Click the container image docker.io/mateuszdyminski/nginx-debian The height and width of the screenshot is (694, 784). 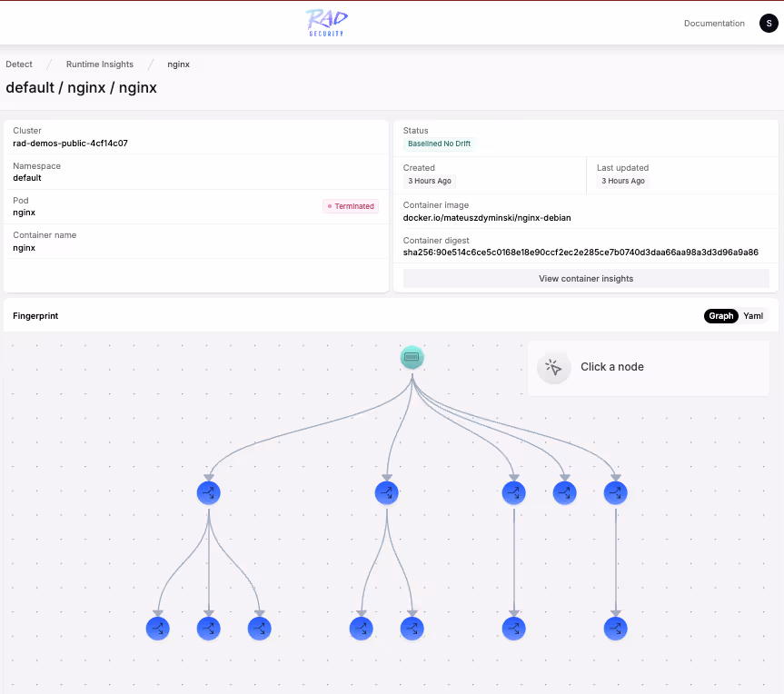click(487, 218)
